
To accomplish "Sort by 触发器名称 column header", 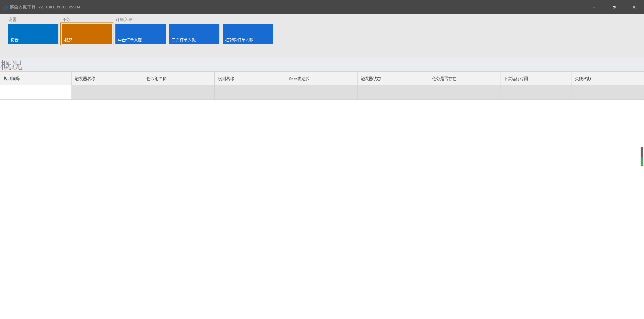I will [x=107, y=79].
